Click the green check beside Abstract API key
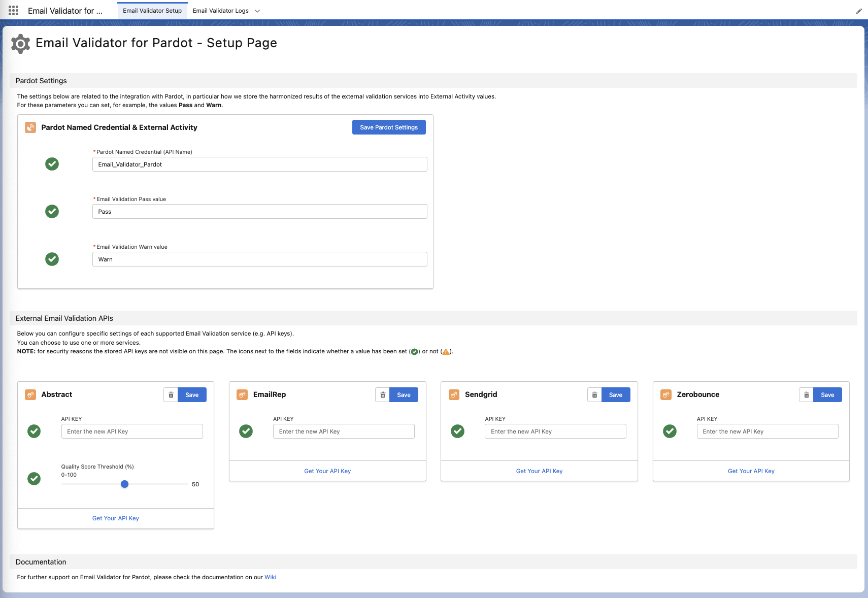The width and height of the screenshot is (868, 598). (34, 431)
